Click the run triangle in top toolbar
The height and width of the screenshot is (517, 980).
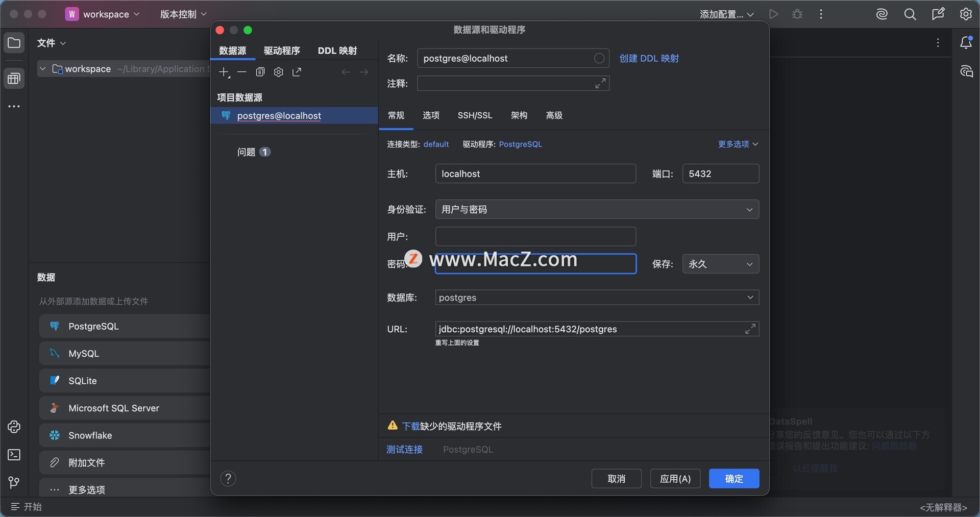tap(774, 14)
